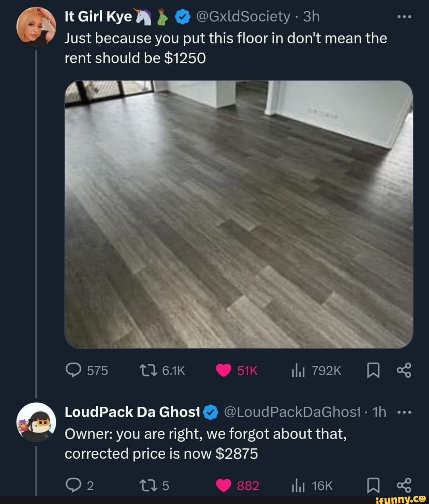Open It Girl Kye's profile picture
The image size is (429, 504).
(x=35, y=26)
